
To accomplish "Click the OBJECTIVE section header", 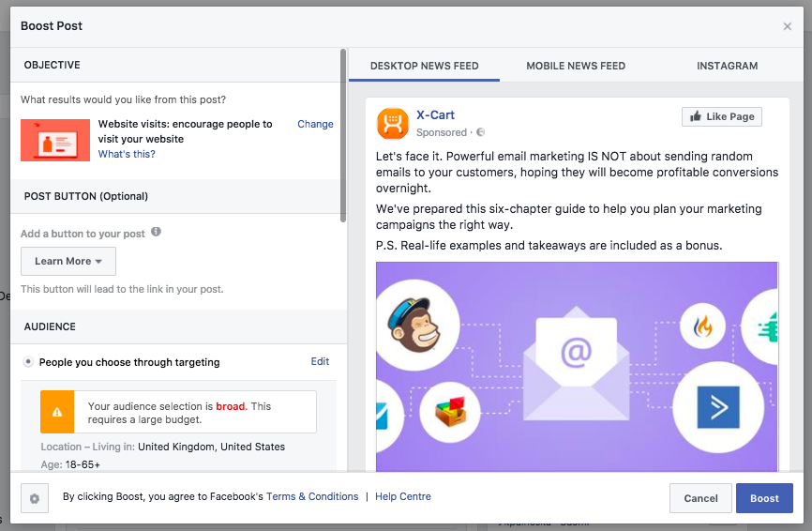I will click(52, 65).
